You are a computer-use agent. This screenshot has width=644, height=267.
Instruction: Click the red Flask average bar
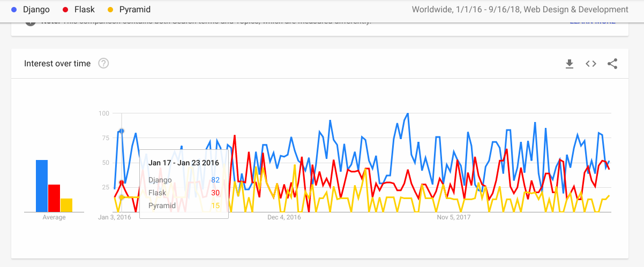point(54,198)
